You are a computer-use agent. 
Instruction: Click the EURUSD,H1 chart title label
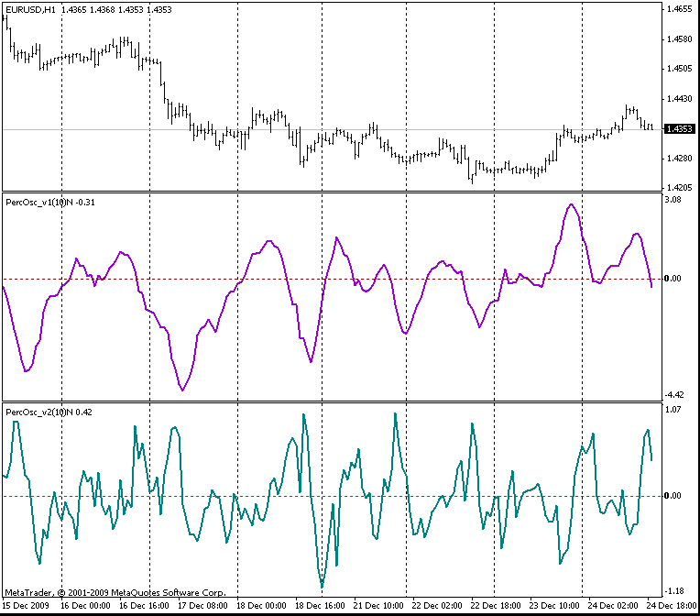(30, 9)
